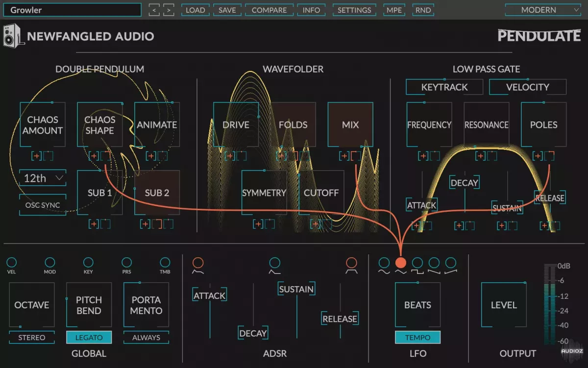Click the ADSR Attack slider handle
The height and width of the screenshot is (368, 588).
(210, 295)
